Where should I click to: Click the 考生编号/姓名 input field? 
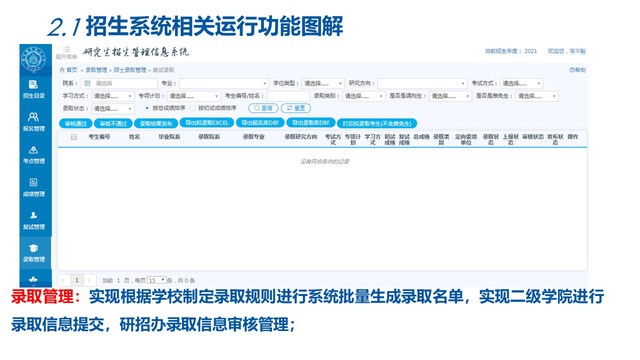click(288, 96)
